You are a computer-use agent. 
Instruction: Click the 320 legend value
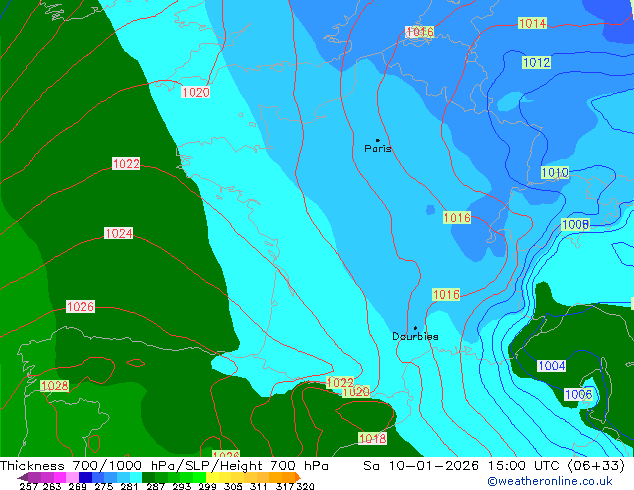(305, 486)
